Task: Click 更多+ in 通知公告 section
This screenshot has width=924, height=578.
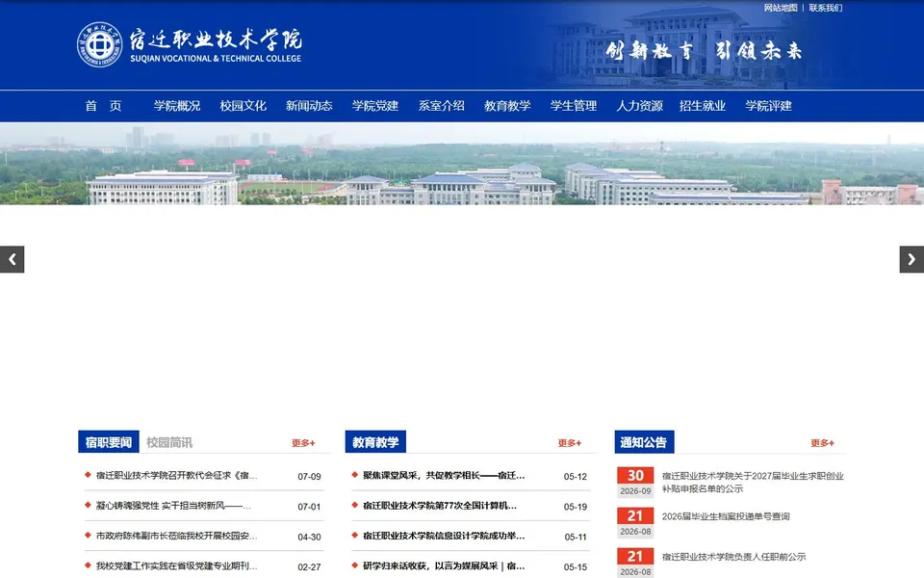Action: [822, 443]
